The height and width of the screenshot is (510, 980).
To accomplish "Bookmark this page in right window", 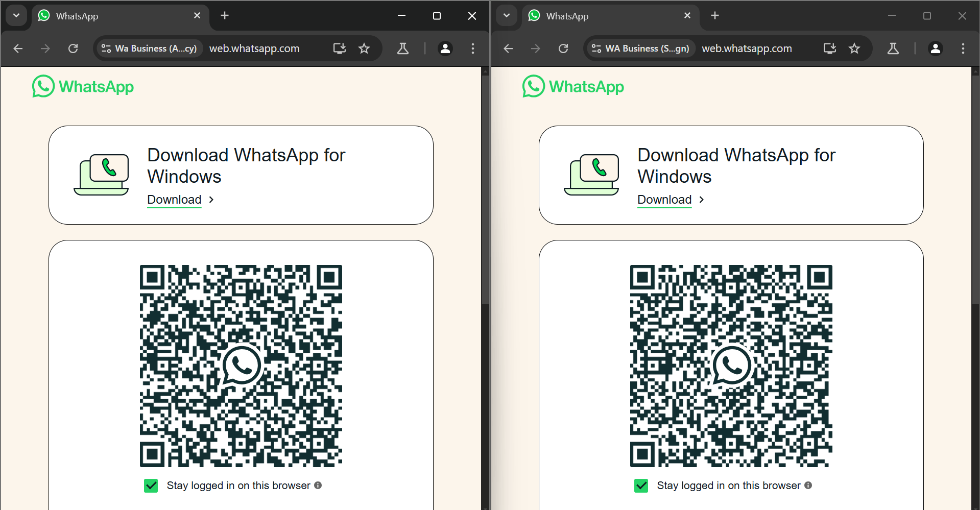I will pyautogui.click(x=854, y=48).
